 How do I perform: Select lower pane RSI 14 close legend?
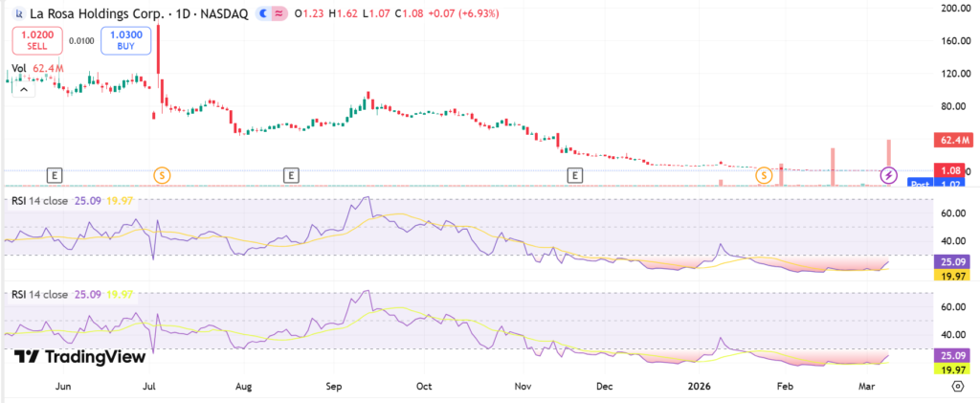pyautogui.click(x=37, y=294)
